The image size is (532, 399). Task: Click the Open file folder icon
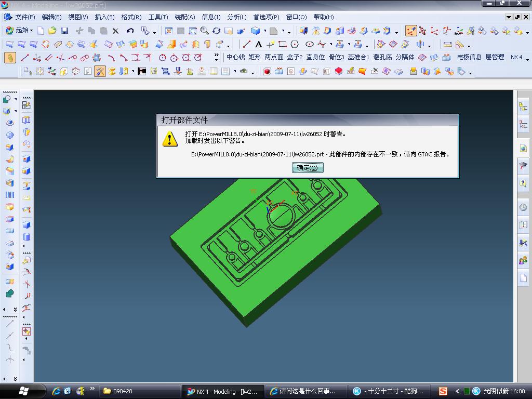pyautogui.click(x=52, y=31)
